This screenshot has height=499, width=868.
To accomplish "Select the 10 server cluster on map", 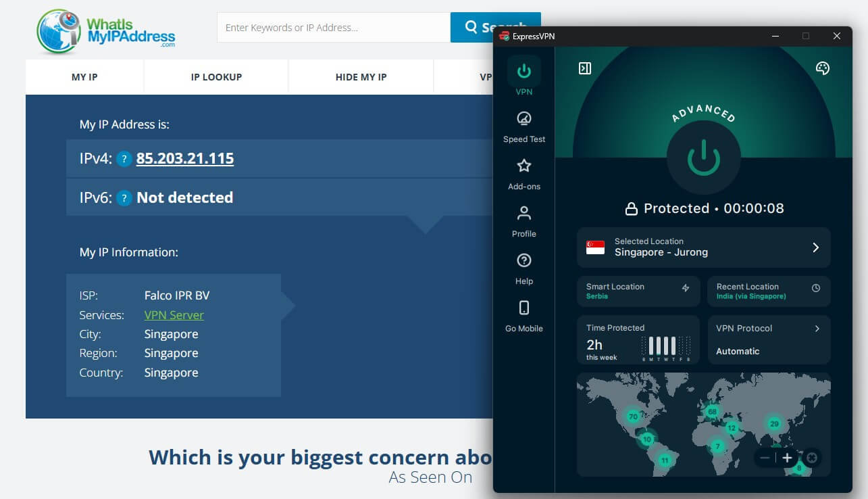I will click(647, 439).
